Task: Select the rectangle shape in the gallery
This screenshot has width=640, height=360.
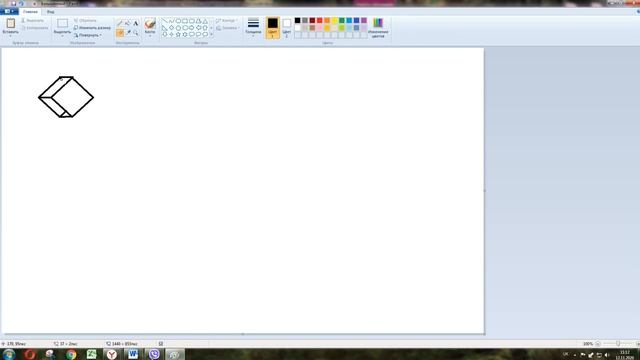Action: (185, 21)
